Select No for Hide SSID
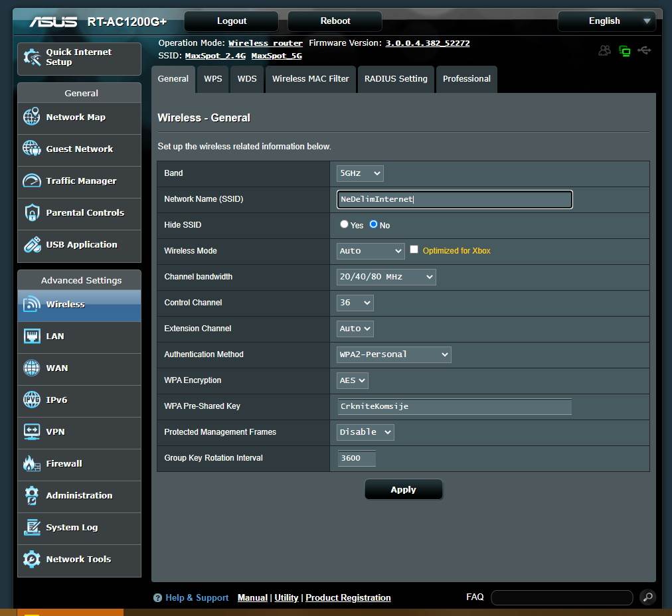Viewport: 672px width, 616px height. click(x=373, y=224)
